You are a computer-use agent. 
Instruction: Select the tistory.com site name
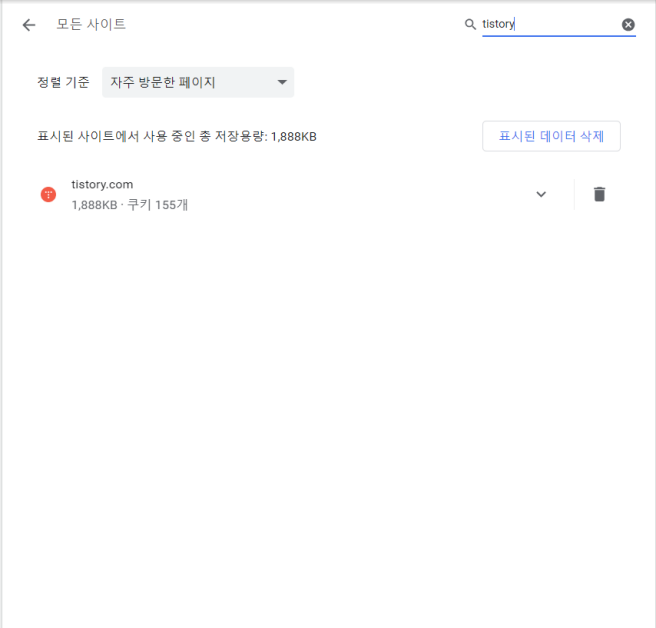tap(102, 184)
